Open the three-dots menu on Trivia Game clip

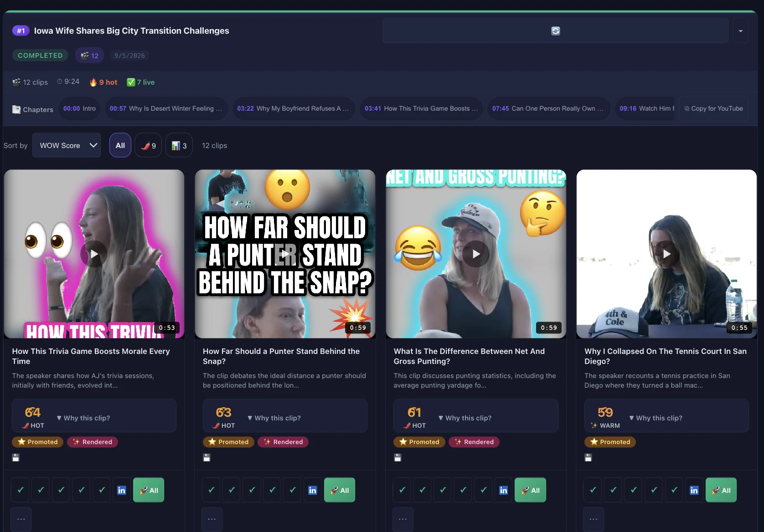pos(21,519)
